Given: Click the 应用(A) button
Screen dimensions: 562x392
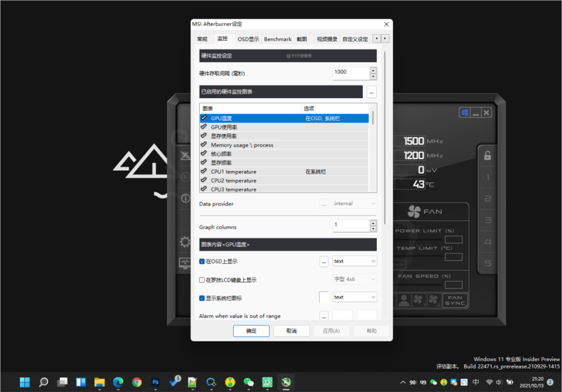Looking at the screenshot, I should click(331, 331).
